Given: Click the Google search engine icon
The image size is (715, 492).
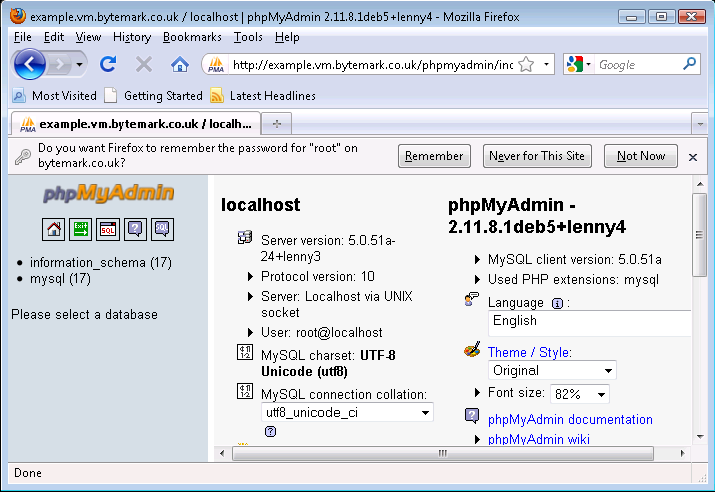Looking at the screenshot, I should pyautogui.click(x=574, y=64).
